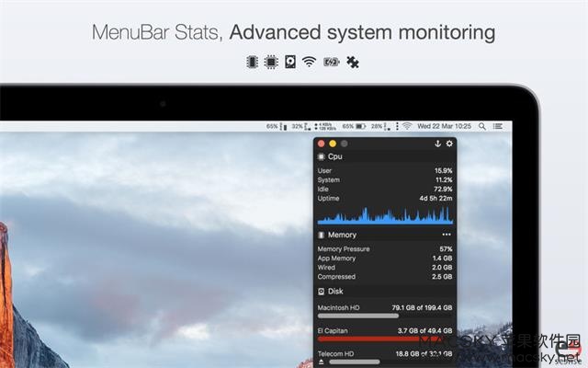Click the 65% CPU bars menu bar item
588x368 pixels.
tap(277, 127)
